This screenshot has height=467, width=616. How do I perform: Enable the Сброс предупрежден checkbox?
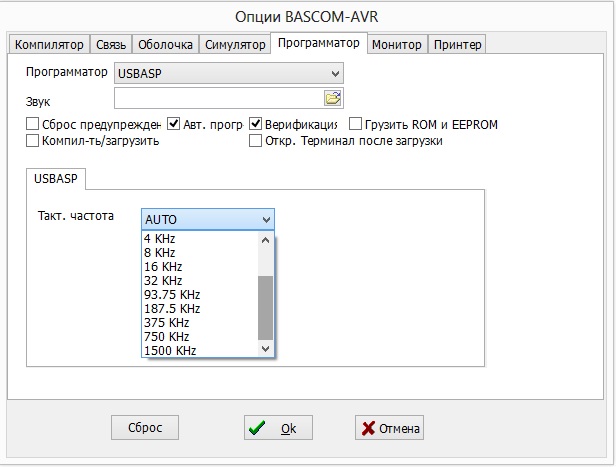tap(32, 124)
